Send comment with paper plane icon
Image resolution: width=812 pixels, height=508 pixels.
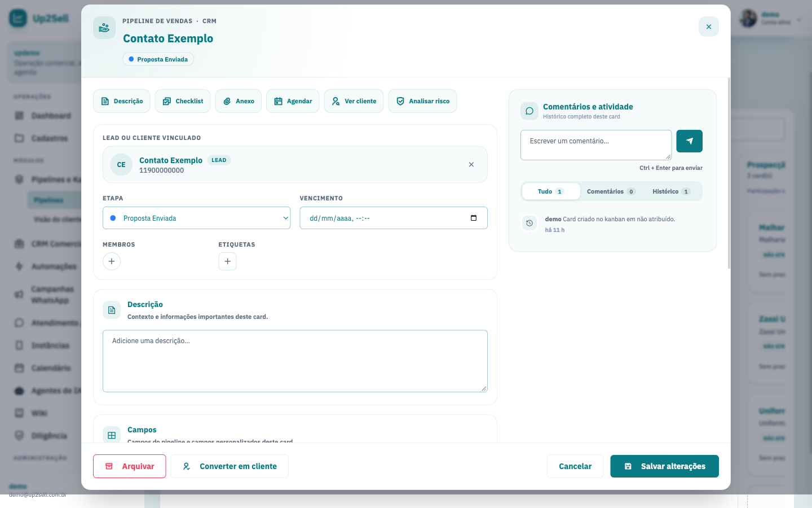click(x=689, y=141)
